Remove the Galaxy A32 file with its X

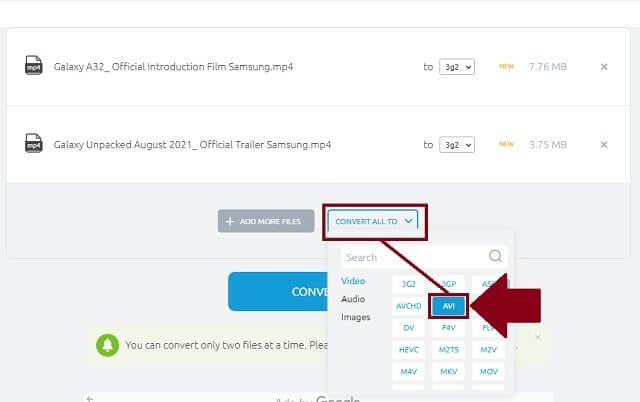(x=604, y=67)
